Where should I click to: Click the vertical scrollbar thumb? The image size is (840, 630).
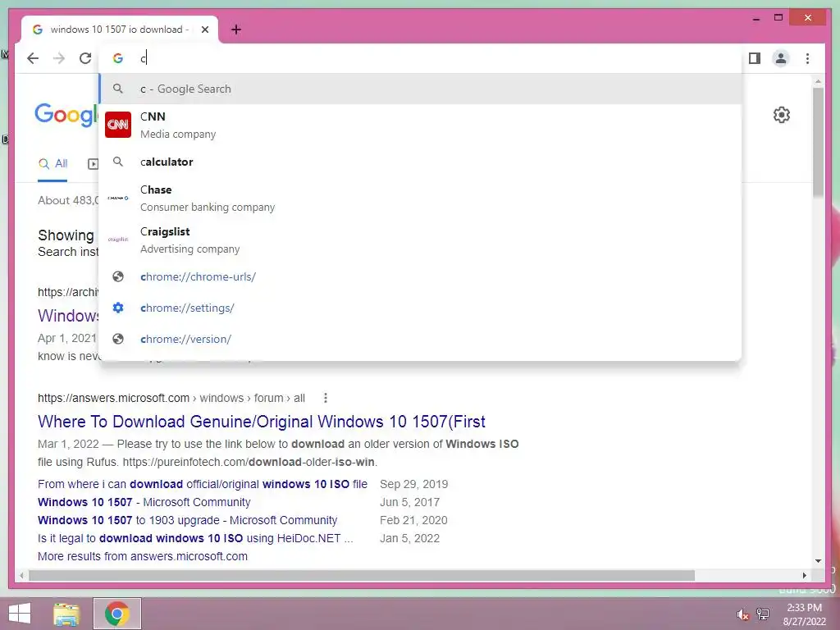click(x=818, y=143)
